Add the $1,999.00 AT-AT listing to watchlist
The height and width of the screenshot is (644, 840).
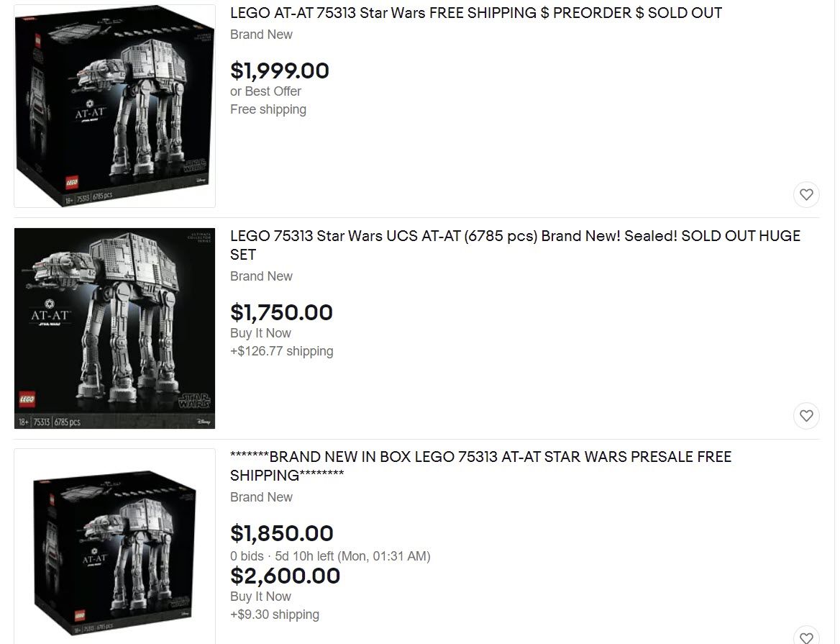(806, 194)
